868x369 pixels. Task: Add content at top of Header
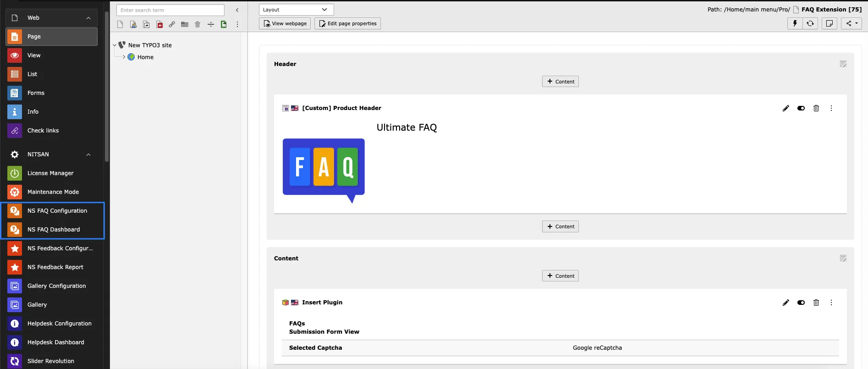[x=560, y=82]
